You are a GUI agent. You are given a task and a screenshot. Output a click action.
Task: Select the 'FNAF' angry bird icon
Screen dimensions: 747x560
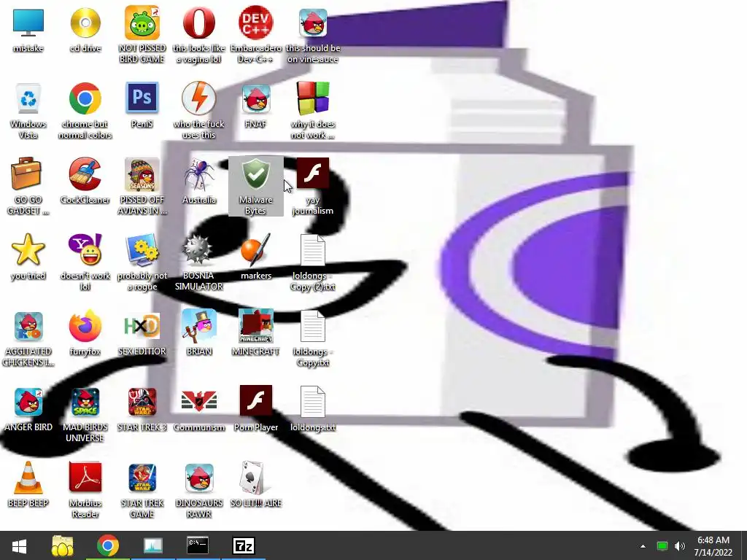click(x=256, y=99)
